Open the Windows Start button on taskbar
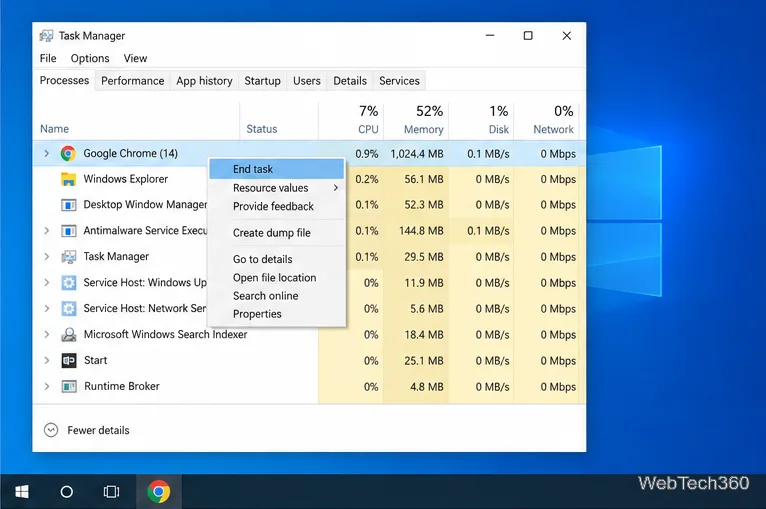Screen dimensions: 766x509 [21, 491]
